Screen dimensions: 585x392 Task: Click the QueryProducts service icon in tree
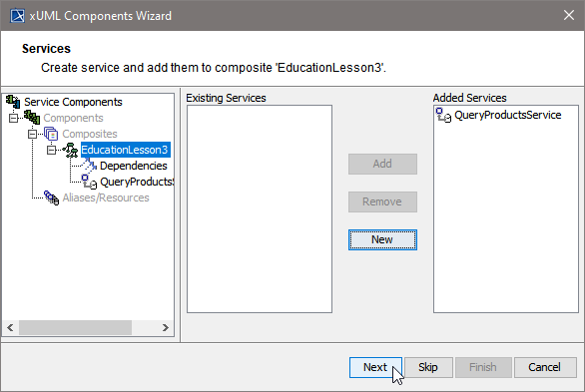coord(89,182)
